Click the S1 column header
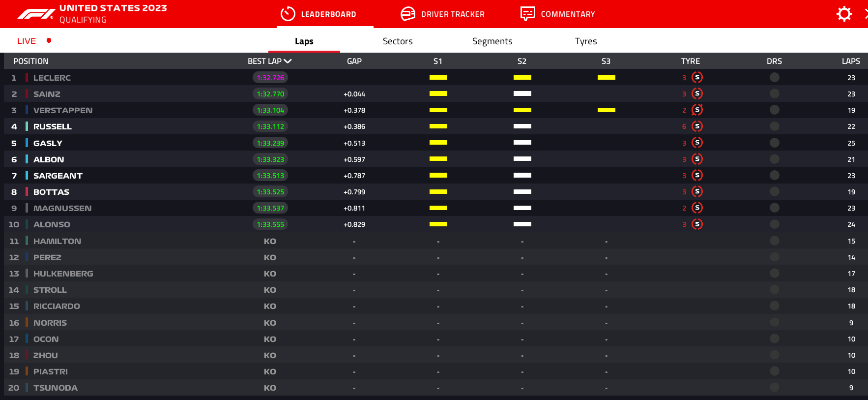The width and height of the screenshot is (868, 400). (x=438, y=61)
